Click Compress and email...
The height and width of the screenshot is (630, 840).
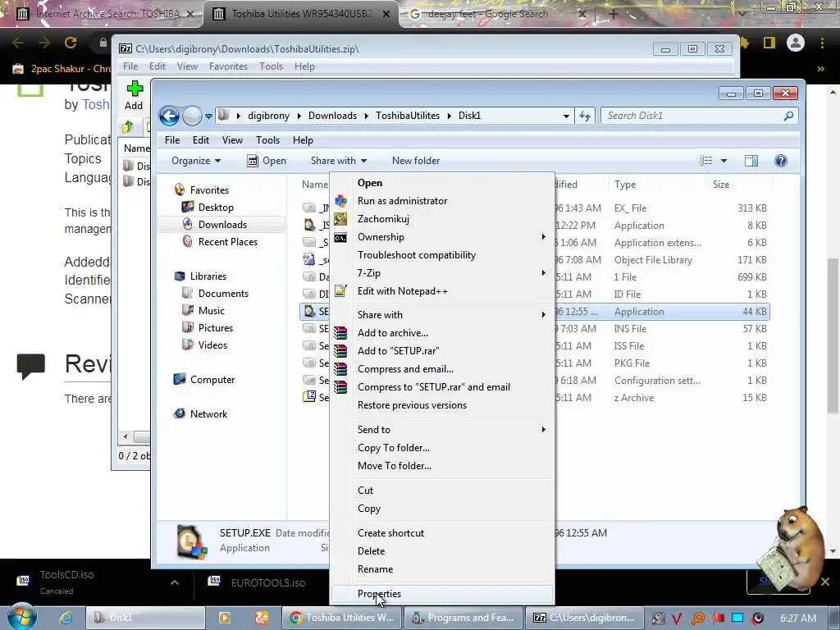[x=442, y=369]
